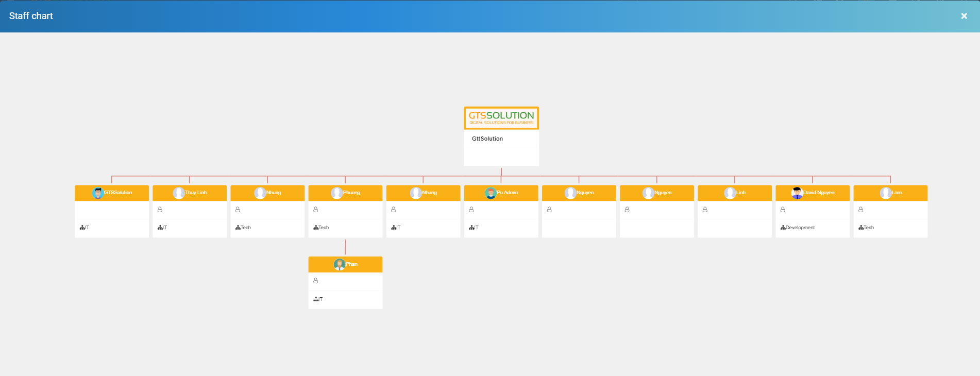Click the Development department label
980x376 pixels.
point(800,228)
